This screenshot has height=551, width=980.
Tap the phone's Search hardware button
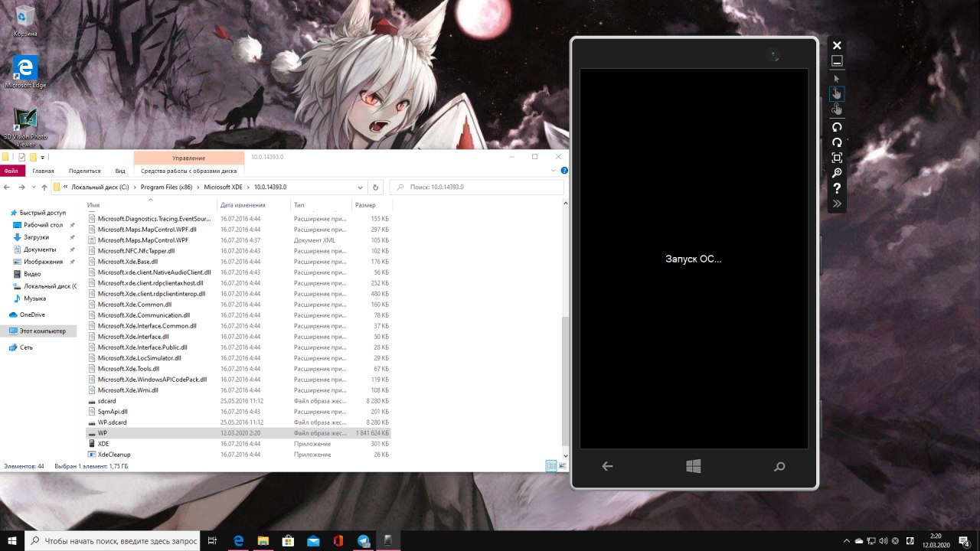(x=779, y=466)
